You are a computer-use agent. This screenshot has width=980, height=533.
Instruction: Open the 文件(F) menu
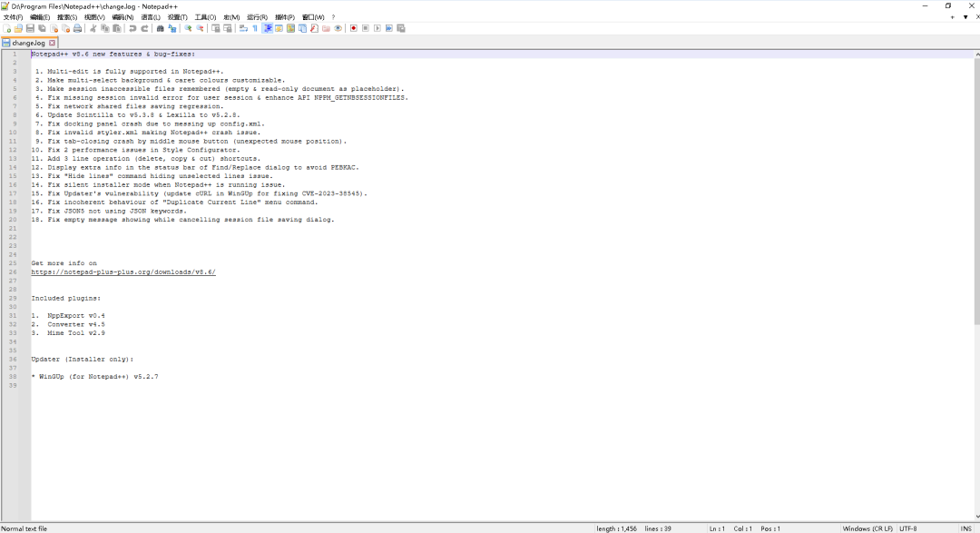tap(13, 17)
